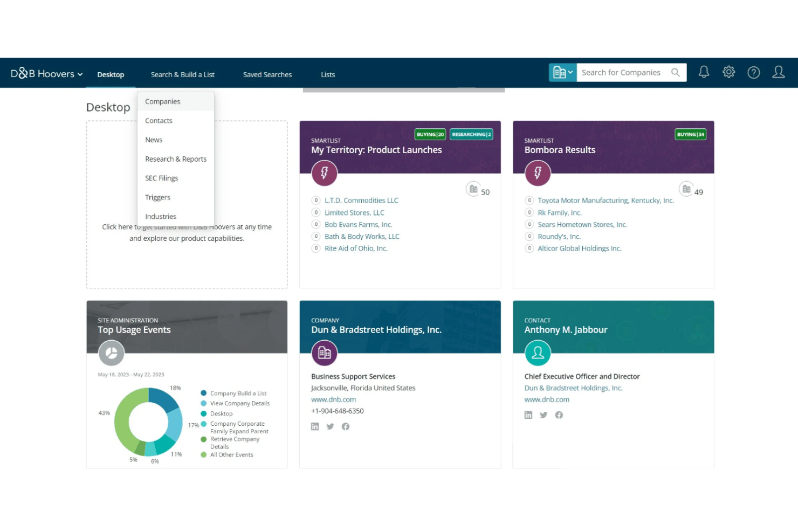Click the trigger count badge beside Limited Stores, LLC
The height and width of the screenshot is (532, 798).
tap(316, 212)
